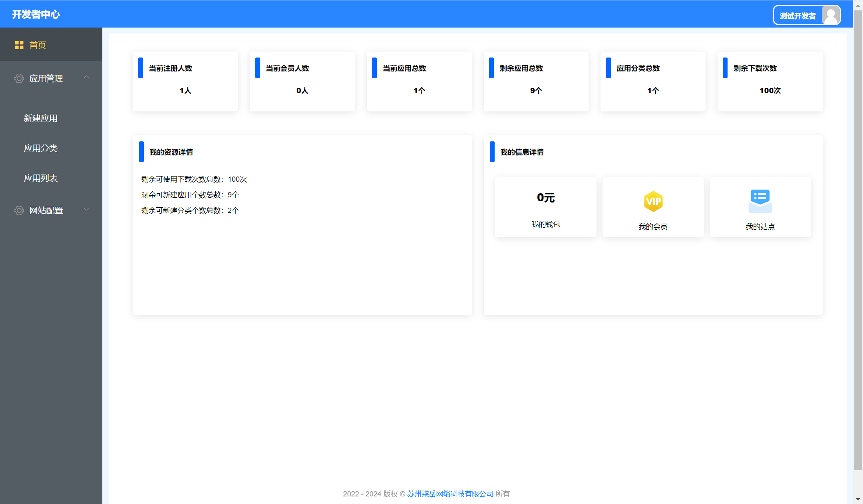The image size is (863, 504).
Task: Click the page's vertical scrollbar
Action: click(858, 240)
